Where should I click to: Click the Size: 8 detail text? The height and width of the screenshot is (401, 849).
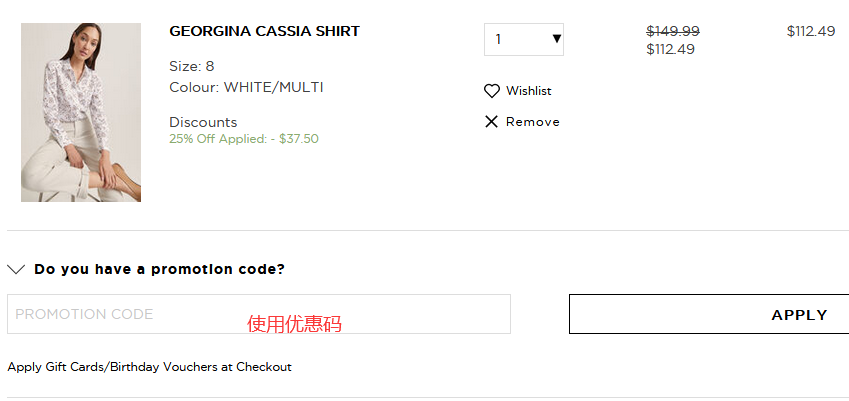click(191, 67)
